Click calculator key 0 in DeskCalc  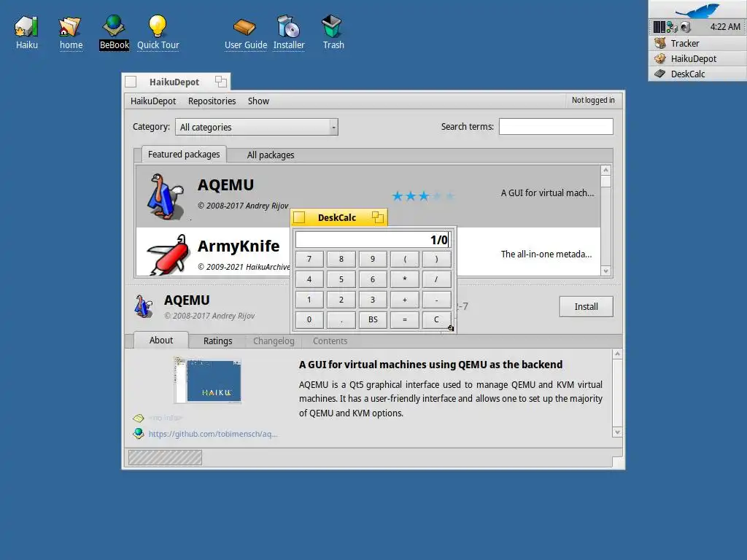point(309,320)
